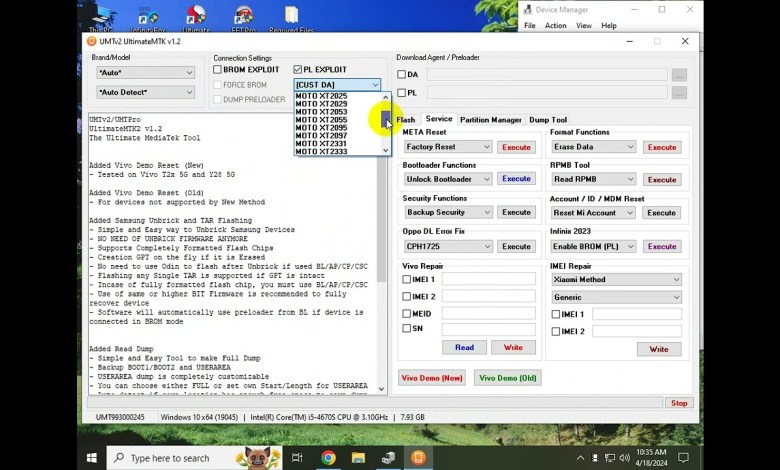Open Task View on taskbar
This screenshot has width=780, height=470.
click(x=297, y=458)
